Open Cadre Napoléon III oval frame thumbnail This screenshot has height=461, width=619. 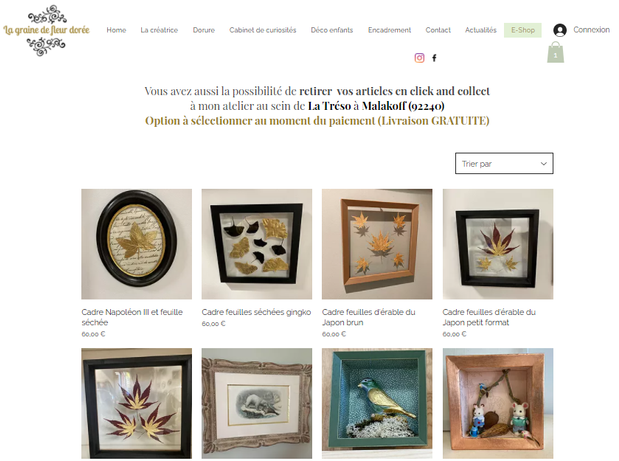click(x=137, y=244)
